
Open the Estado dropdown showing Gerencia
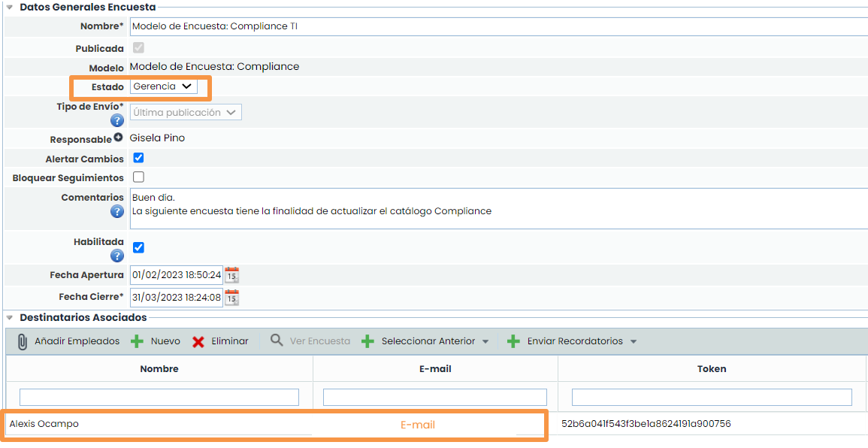point(163,86)
